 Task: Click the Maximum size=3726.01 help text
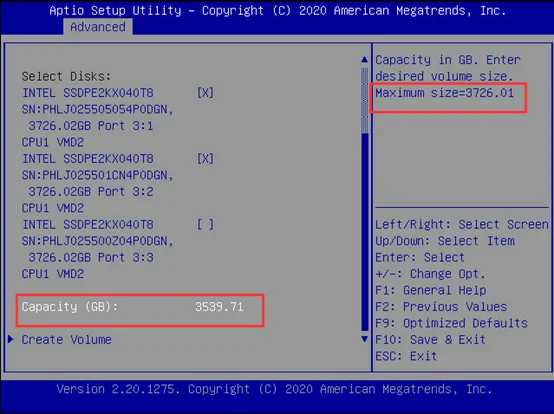pos(444,93)
